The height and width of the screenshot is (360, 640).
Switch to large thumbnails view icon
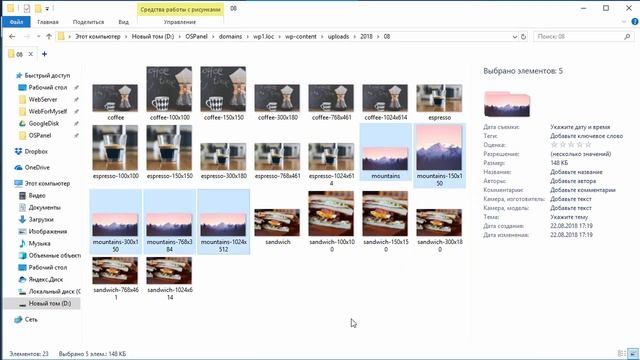tap(633, 353)
